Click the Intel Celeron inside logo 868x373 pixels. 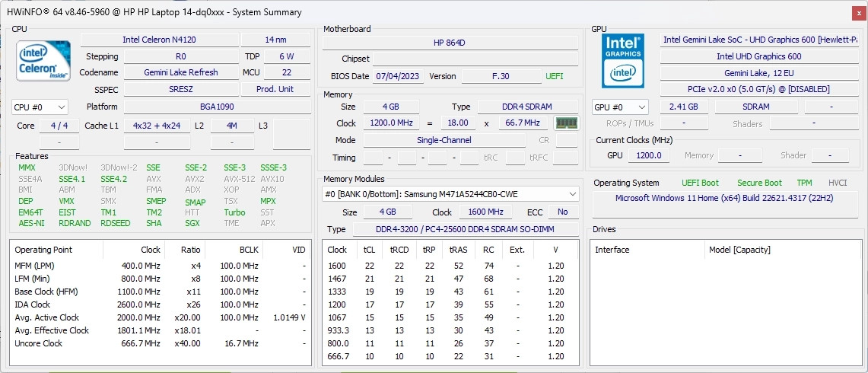click(x=43, y=61)
